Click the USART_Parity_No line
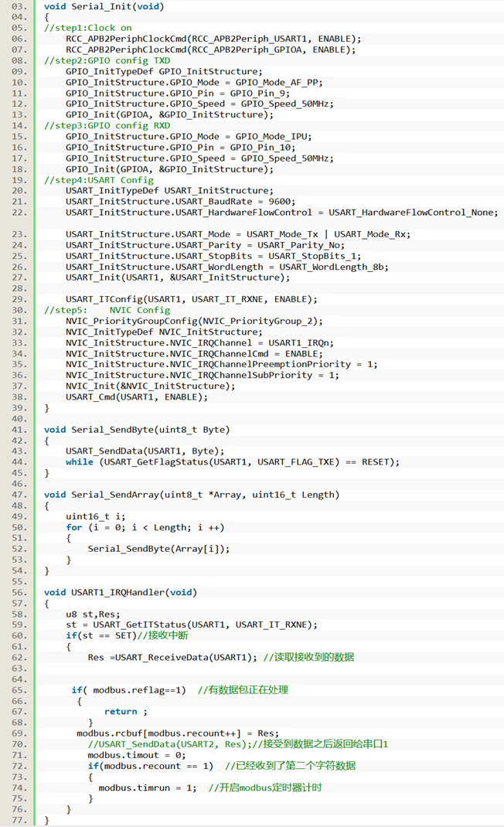Viewport: 504px width, 827px height. point(205,245)
